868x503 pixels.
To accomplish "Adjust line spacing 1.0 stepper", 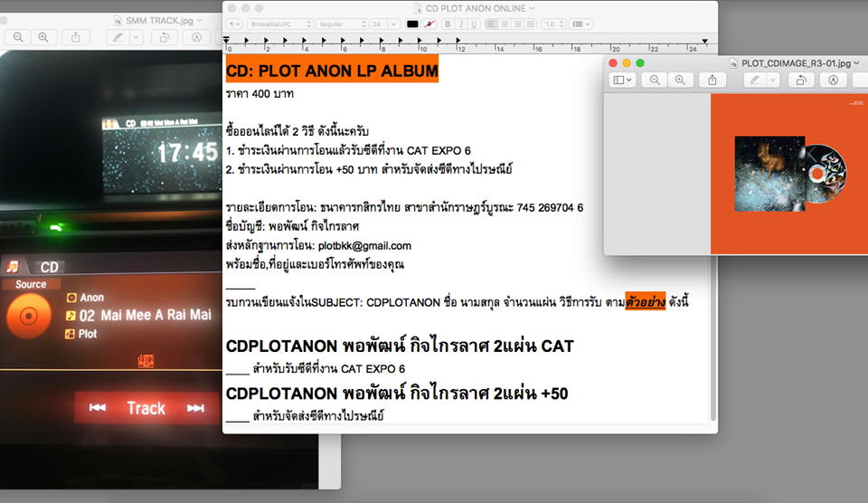I will 554,24.
